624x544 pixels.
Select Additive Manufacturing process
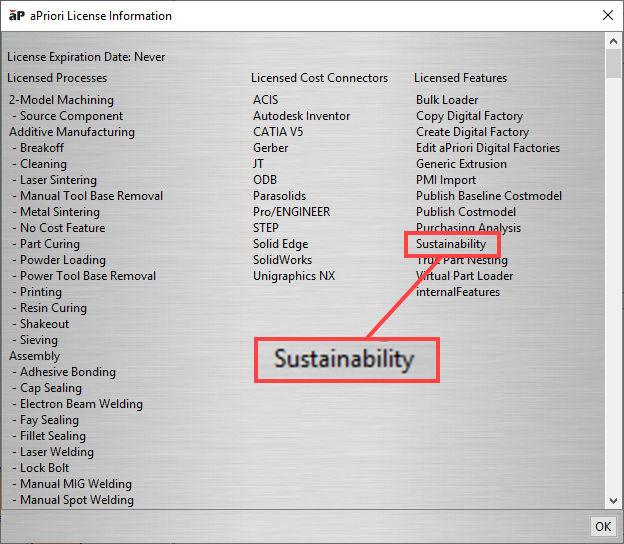(x=72, y=132)
